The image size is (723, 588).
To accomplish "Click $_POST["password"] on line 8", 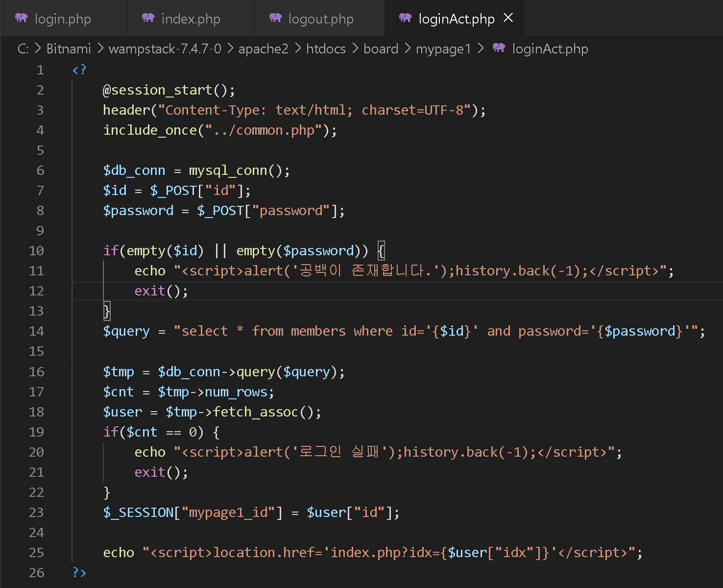I will click(267, 211).
